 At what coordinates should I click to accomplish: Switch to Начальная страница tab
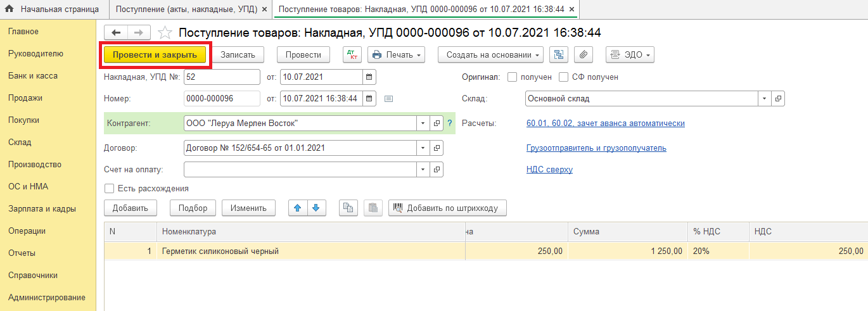coord(52,10)
